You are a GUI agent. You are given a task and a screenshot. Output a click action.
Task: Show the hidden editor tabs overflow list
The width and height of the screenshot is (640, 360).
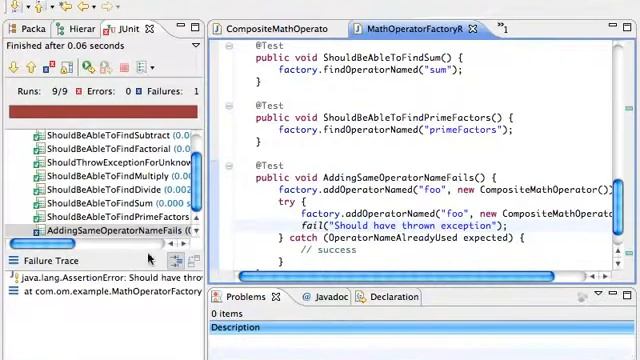pos(502,28)
